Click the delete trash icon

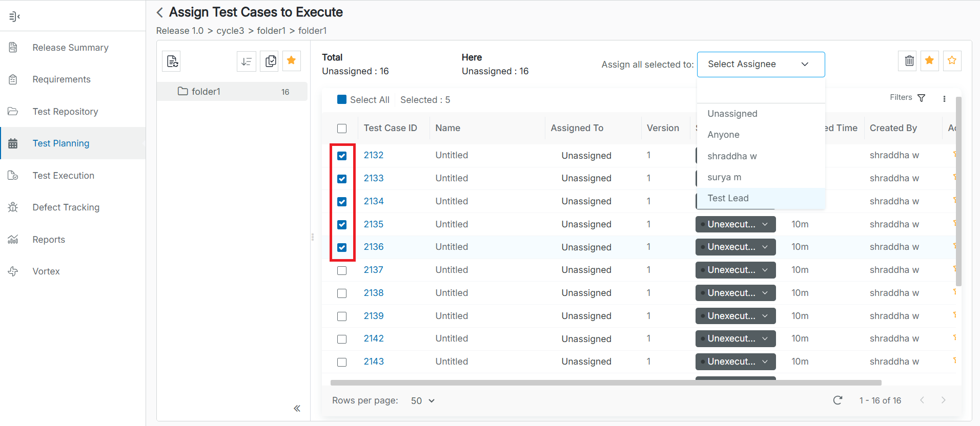(x=909, y=61)
